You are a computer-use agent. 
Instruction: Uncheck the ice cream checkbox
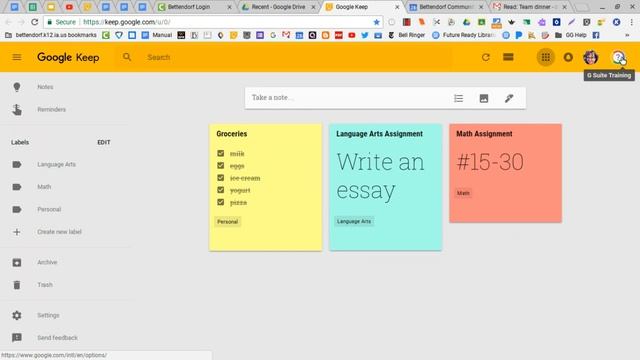tap(221, 178)
